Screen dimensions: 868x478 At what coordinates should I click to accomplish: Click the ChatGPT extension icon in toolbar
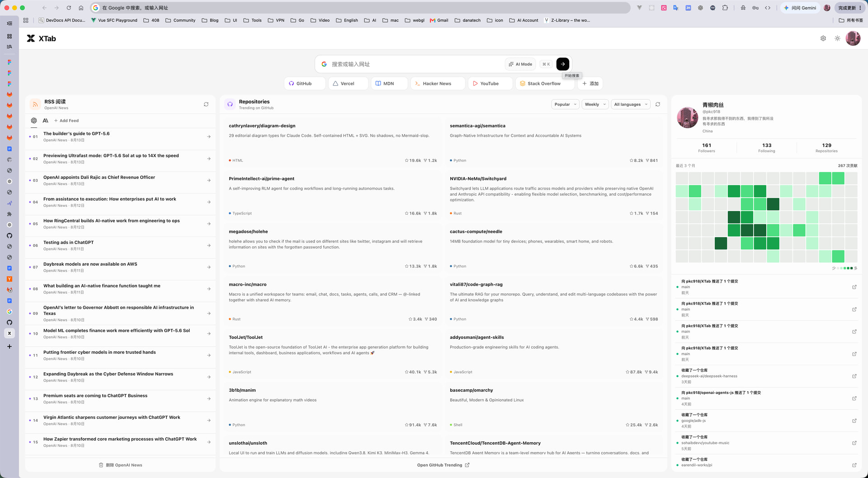point(700,8)
